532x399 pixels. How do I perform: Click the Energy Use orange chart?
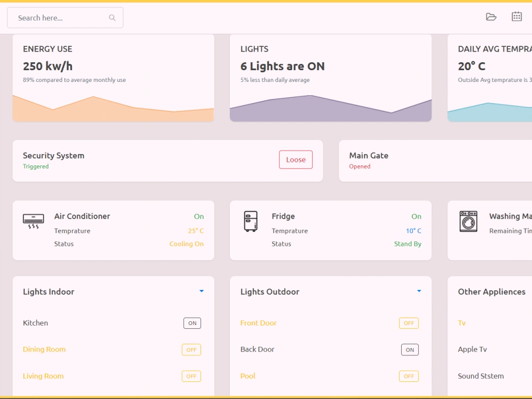[x=113, y=108]
